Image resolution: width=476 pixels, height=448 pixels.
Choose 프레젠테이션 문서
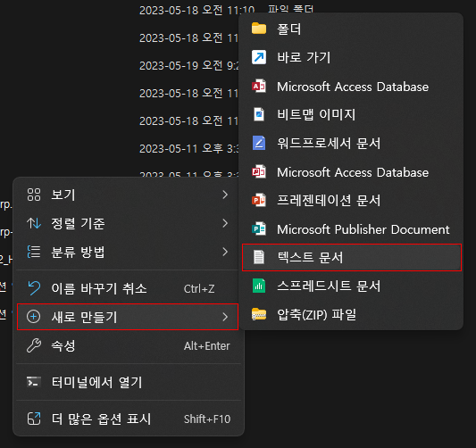tap(352, 200)
